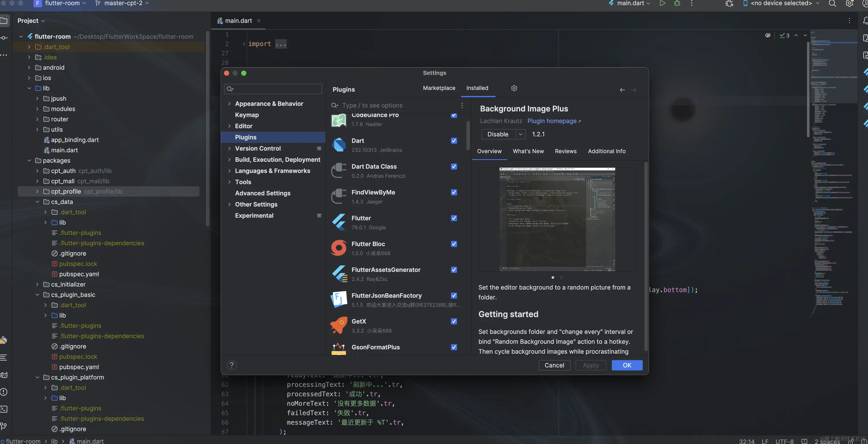Click the forward arrow in Settings dialog
This screenshot has height=444, width=868.
pos(633,90)
